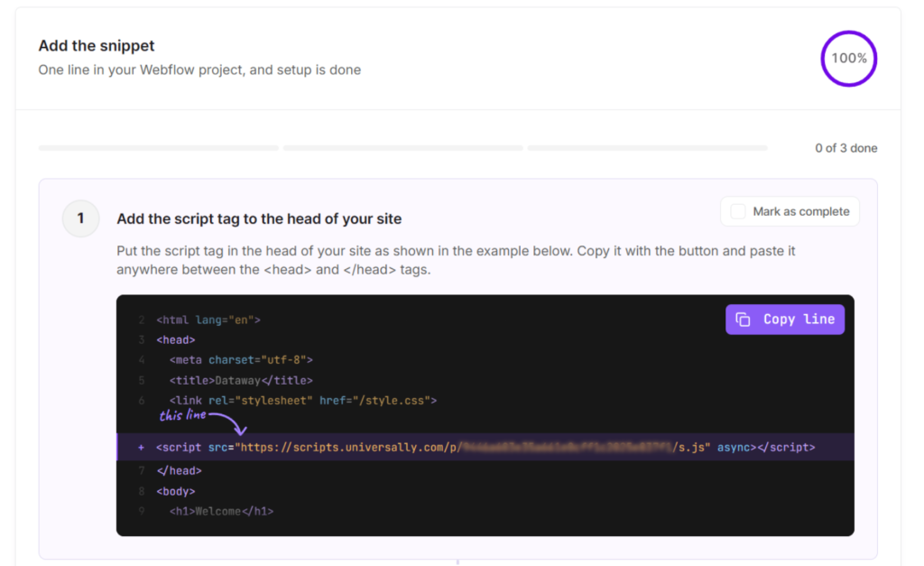Click the highlighted script src code line
The height and width of the screenshot is (566, 924).
(x=485, y=448)
